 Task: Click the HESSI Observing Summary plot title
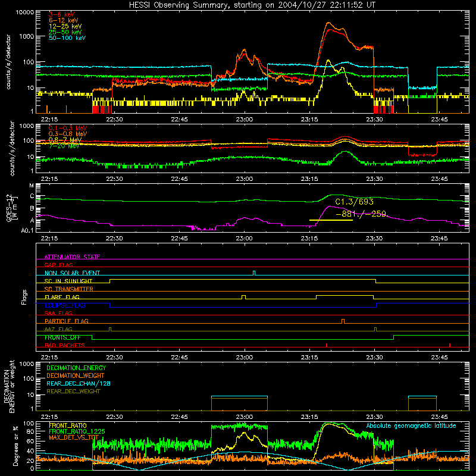pos(252,5)
